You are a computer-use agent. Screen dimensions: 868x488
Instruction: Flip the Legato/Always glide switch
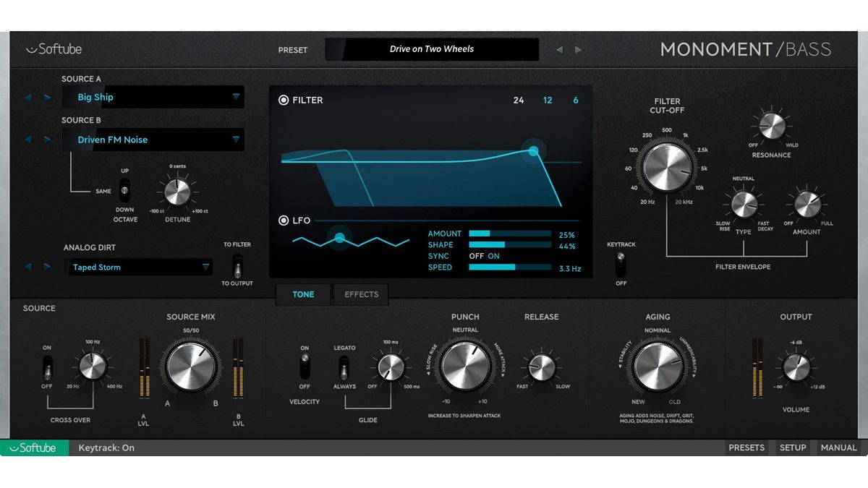[x=344, y=367]
